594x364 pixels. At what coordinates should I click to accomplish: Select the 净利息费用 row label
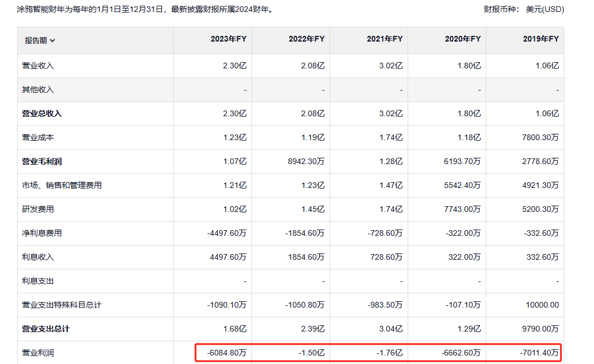pos(42,233)
